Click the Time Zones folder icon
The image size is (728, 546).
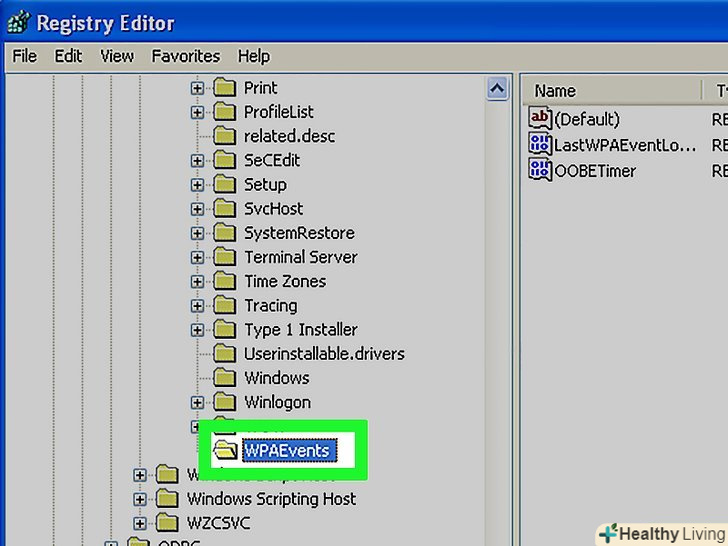pyautogui.click(x=225, y=280)
